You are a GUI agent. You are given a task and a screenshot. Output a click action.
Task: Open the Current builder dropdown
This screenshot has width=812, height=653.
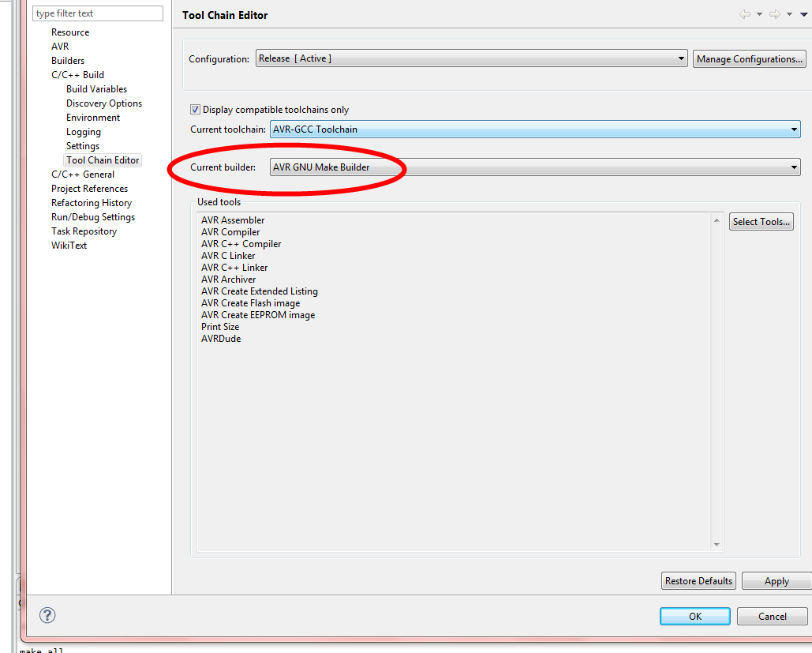tap(535, 167)
